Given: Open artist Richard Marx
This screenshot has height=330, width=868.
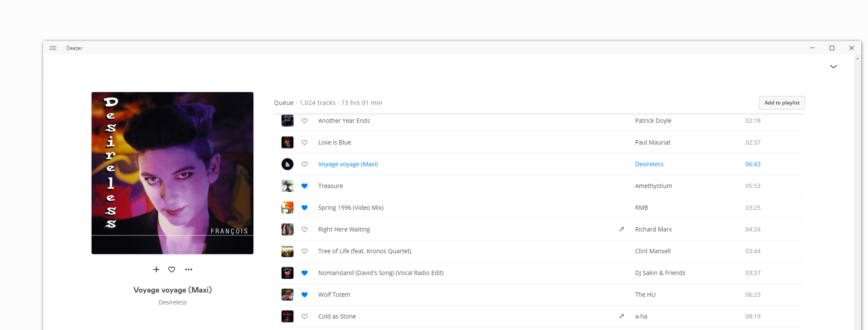Looking at the screenshot, I should pos(653,229).
